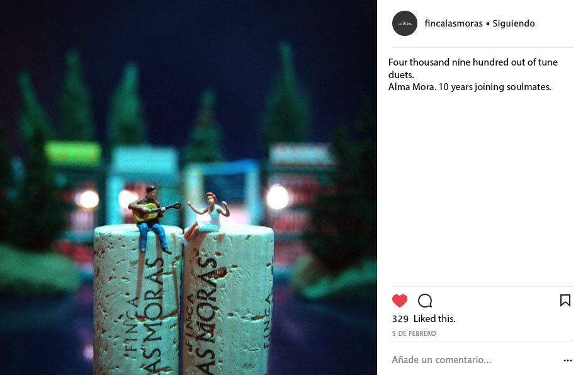Click the 'Liked this.' label
The width and height of the screenshot is (588, 375).
coord(434,319)
